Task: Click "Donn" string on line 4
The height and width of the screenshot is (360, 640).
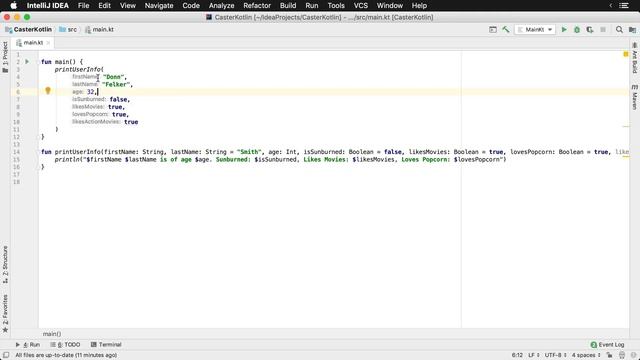Action: (114, 77)
